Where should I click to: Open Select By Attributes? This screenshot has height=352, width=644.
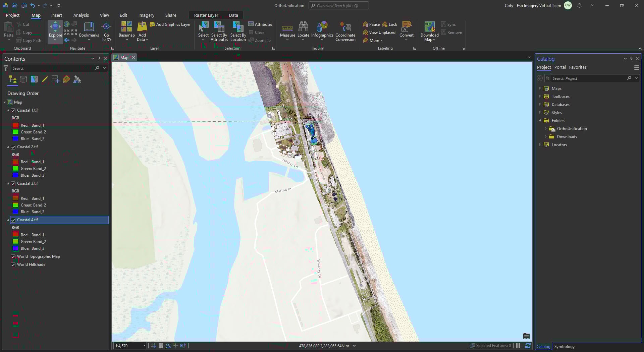coord(219,32)
